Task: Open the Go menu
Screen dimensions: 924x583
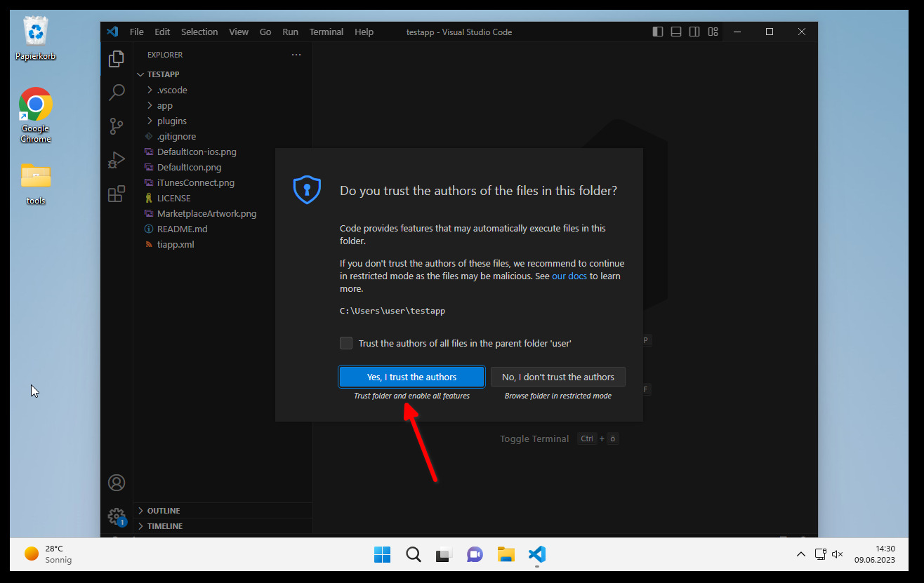Action: [265, 32]
